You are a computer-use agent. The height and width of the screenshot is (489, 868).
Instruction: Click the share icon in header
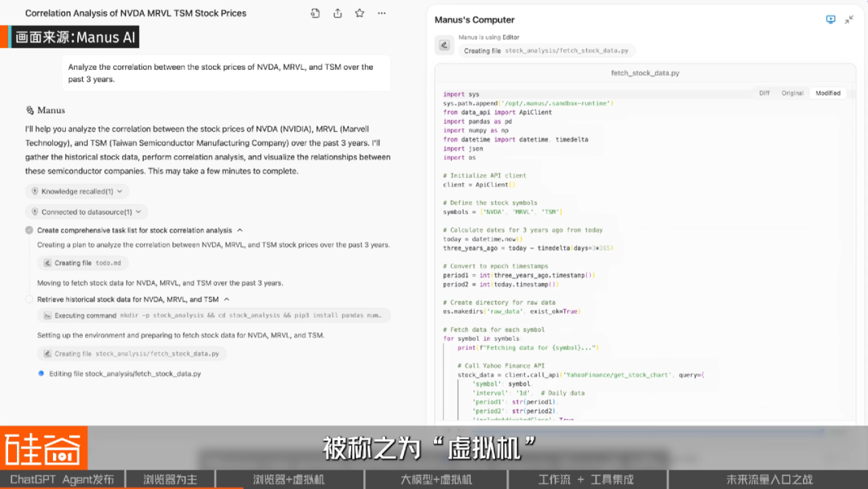tap(338, 13)
